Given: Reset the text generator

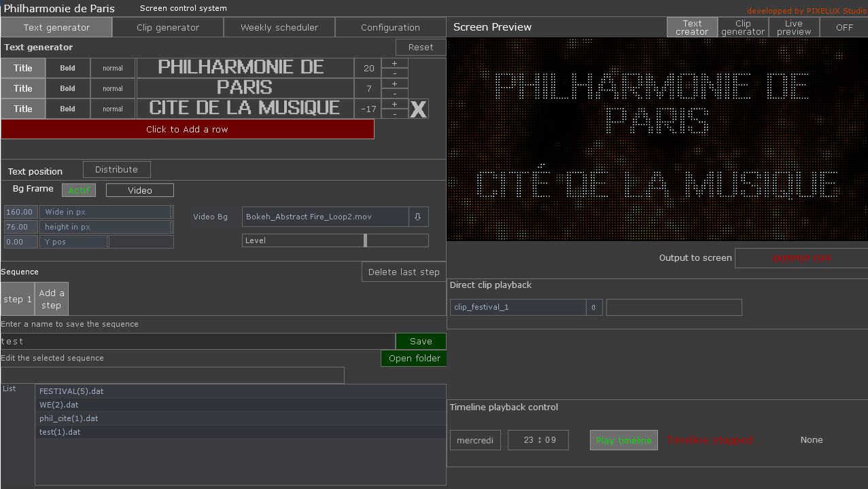Looking at the screenshot, I should click(421, 47).
